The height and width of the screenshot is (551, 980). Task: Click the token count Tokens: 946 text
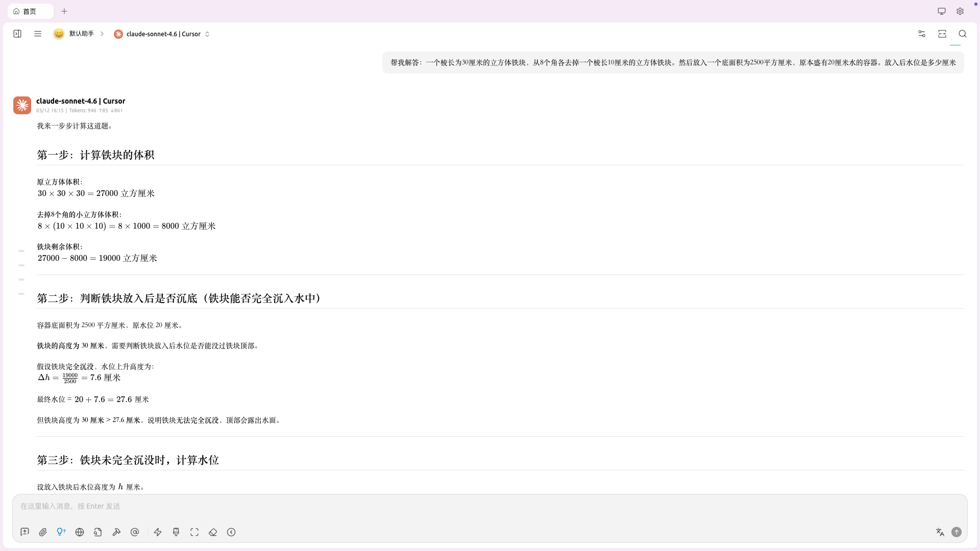pos(83,111)
